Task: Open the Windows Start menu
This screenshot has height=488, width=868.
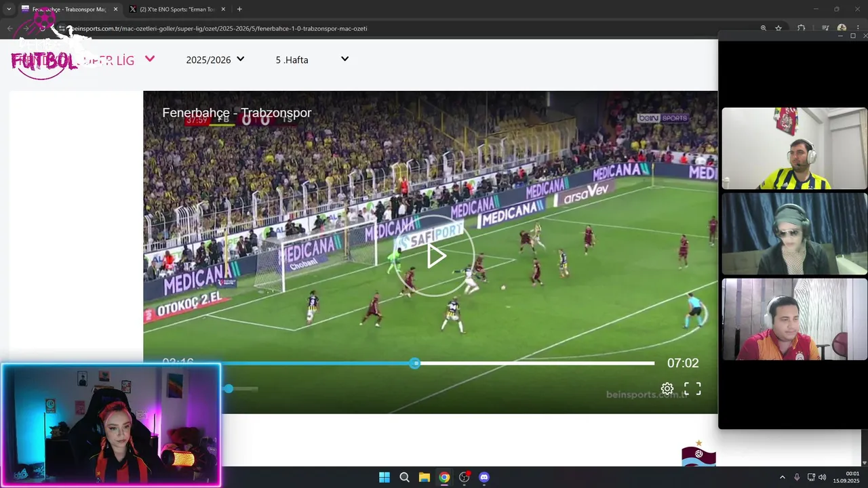Action: 384,477
